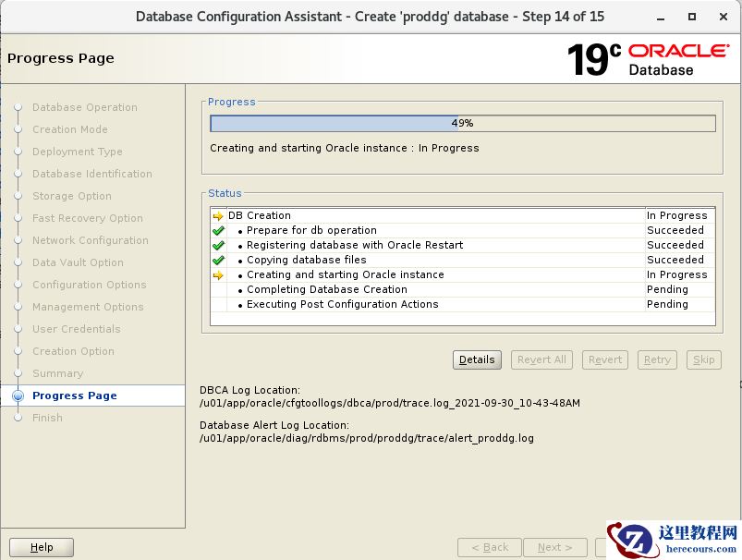Click the alert_proddg.log path text
742x560 pixels.
coord(367,438)
